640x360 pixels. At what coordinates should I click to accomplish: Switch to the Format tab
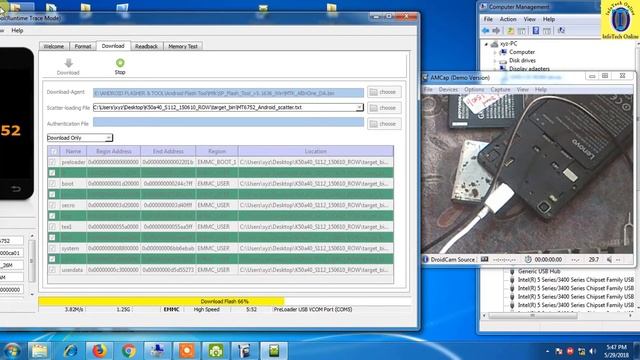pyautogui.click(x=83, y=47)
